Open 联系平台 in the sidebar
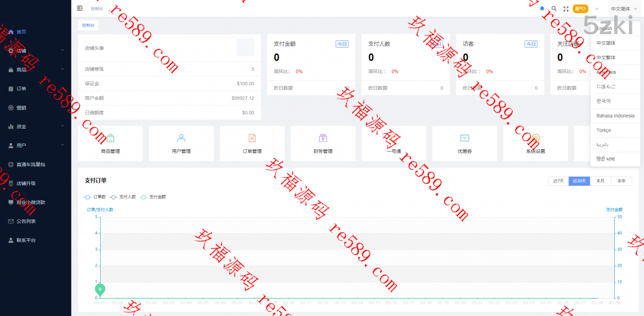 tap(35, 240)
